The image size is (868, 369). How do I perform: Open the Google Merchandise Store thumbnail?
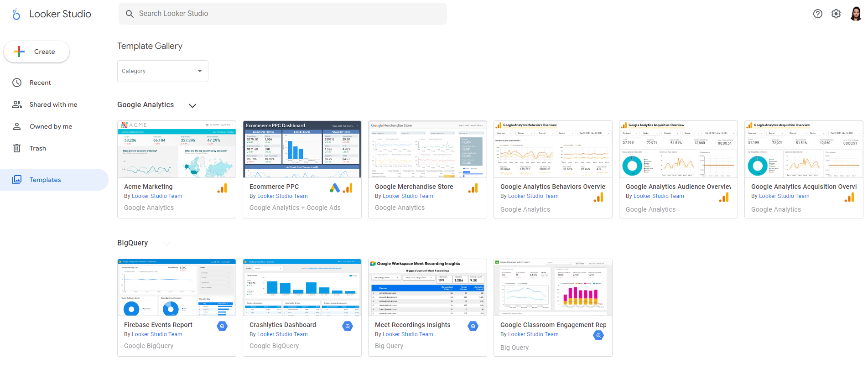point(427,149)
